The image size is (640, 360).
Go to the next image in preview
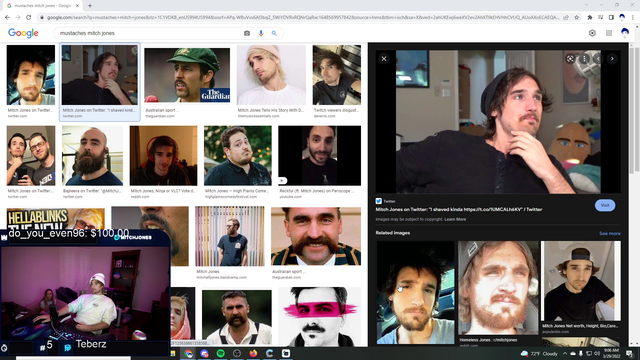(x=612, y=59)
